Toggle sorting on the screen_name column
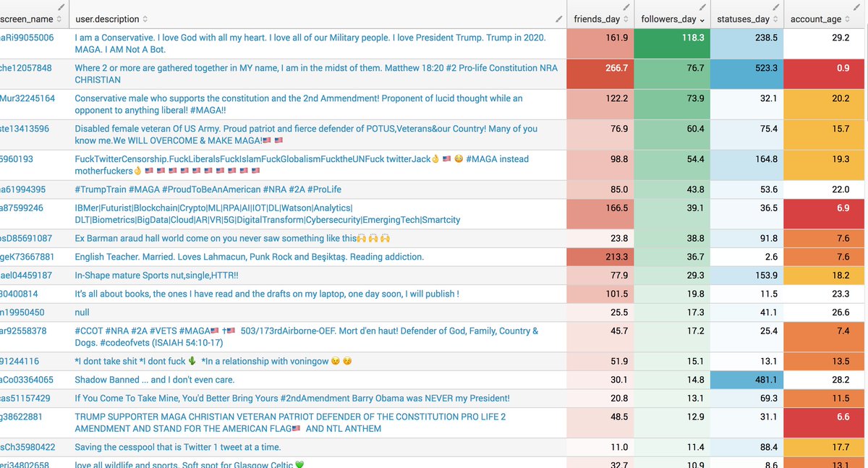 59,18
